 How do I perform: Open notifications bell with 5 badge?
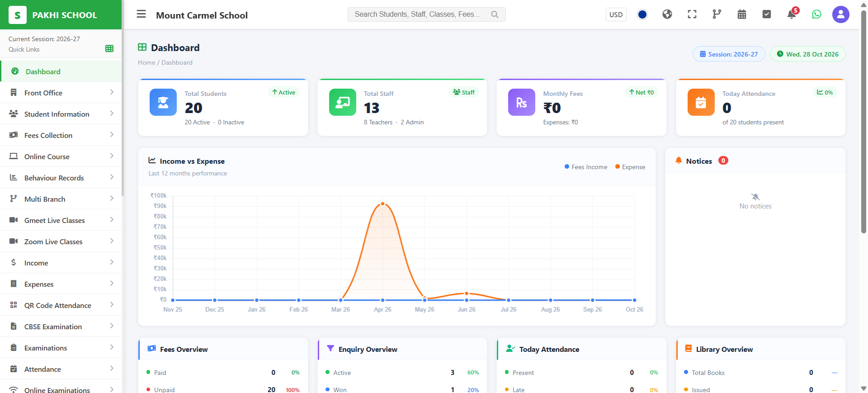(792, 14)
